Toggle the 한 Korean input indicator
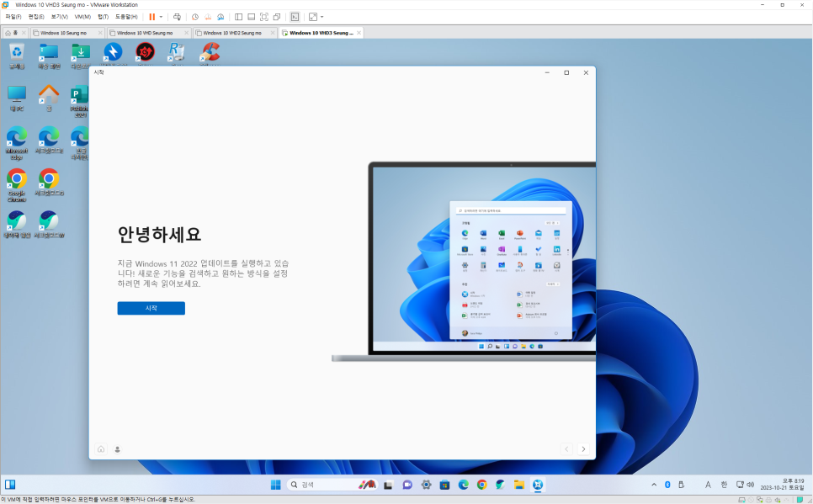The height and width of the screenshot is (504, 813). click(x=724, y=485)
